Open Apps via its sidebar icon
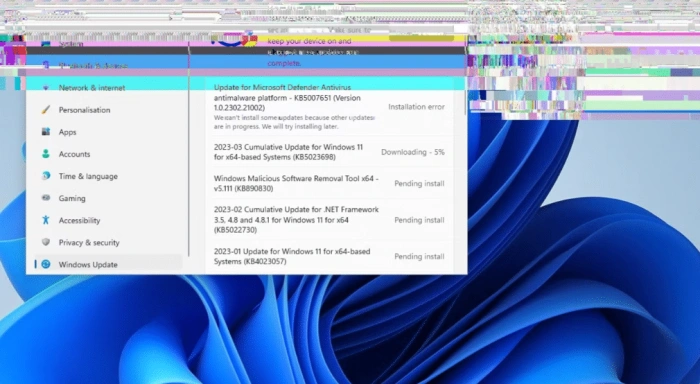Screen dimensions: 700x384 [x=46, y=132]
